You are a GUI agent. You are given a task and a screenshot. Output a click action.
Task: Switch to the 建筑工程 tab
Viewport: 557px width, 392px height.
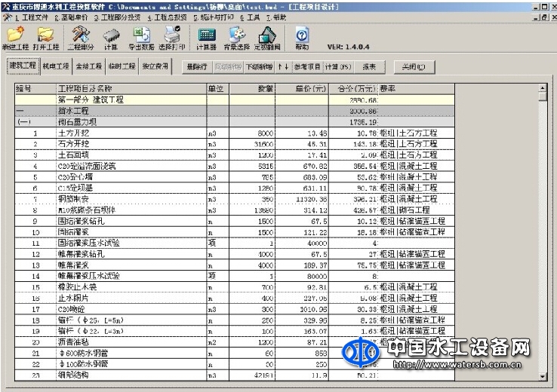point(23,66)
